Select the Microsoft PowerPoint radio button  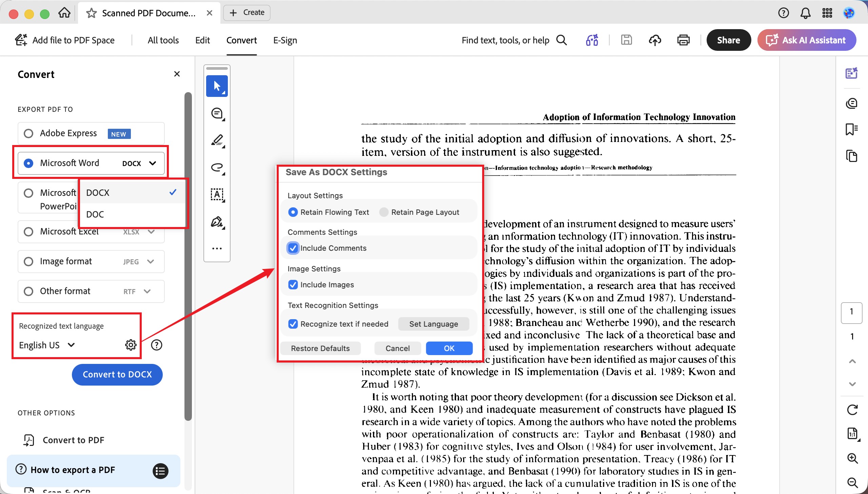[x=28, y=193]
